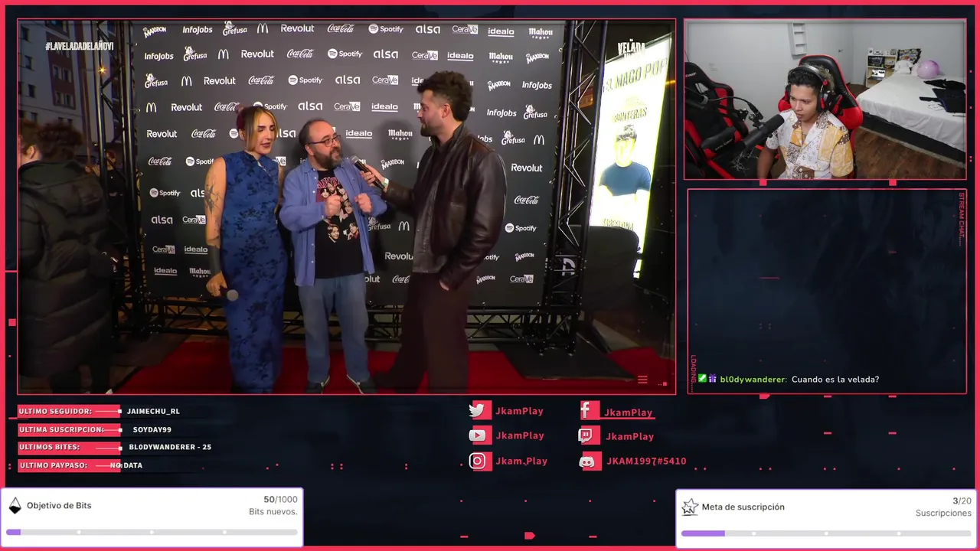Click the 'ULTIMO PAYPASO:' label
Screen dimensions: 980x551
pos(53,465)
